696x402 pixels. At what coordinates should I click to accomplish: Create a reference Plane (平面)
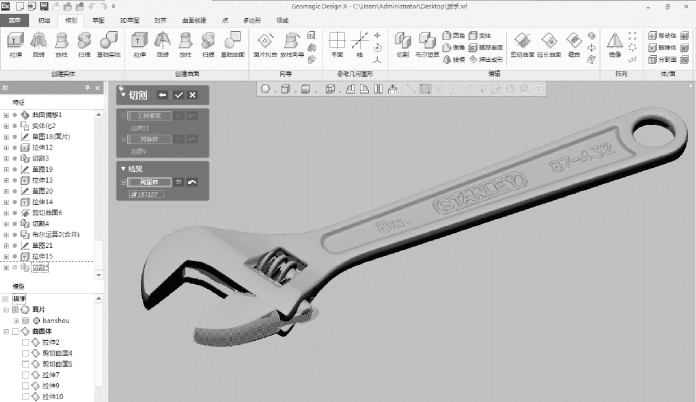pos(337,44)
